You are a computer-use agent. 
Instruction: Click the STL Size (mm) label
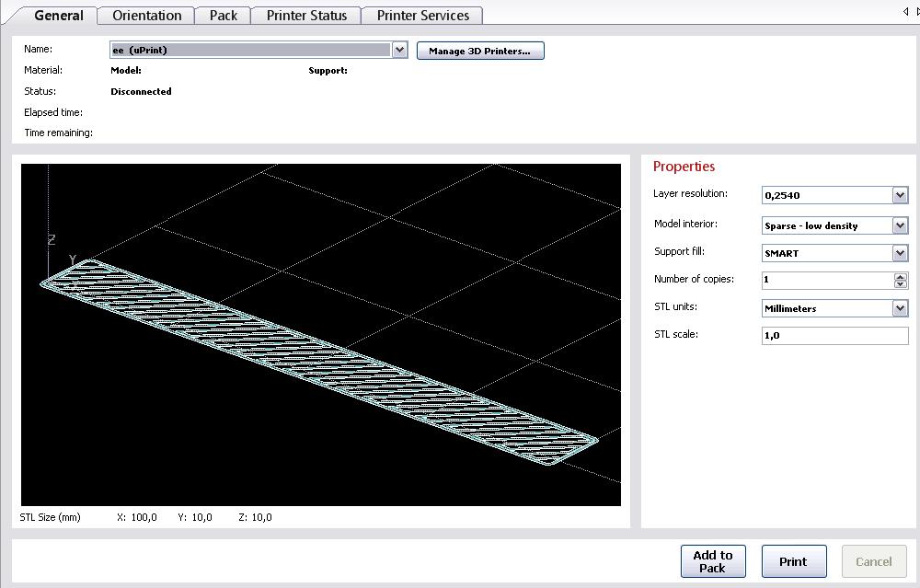tap(50, 517)
